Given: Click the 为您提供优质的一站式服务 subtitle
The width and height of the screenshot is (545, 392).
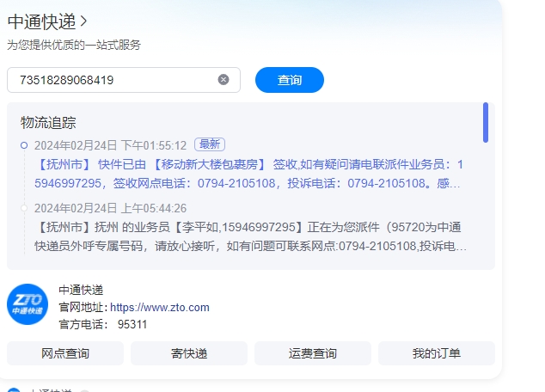Looking at the screenshot, I should [74, 45].
